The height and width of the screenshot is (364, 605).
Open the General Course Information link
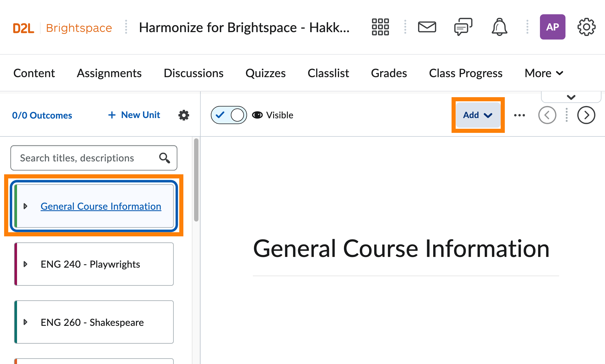tap(100, 206)
